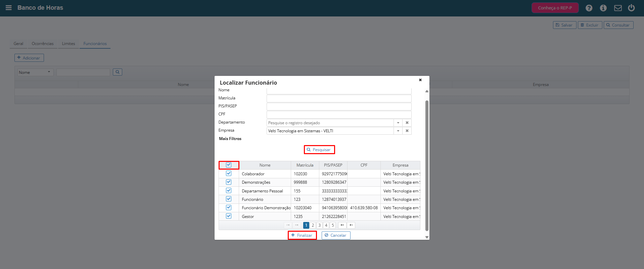Uncheck the Demonstrações row checkbox
This screenshot has height=269, width=644.
pos(229,182)
